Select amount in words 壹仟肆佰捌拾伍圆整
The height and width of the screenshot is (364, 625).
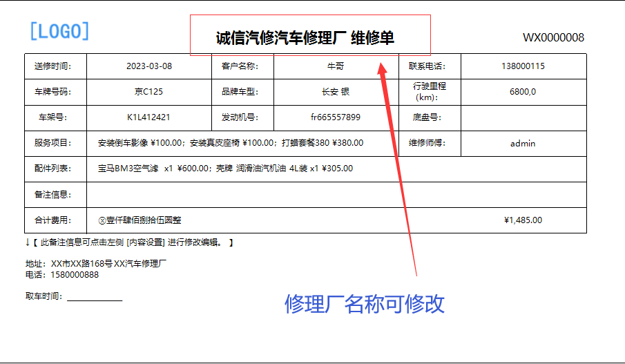coord(144,220)
